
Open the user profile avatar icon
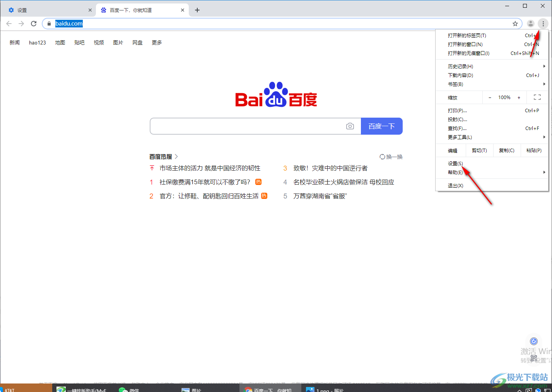pos(531,24)
